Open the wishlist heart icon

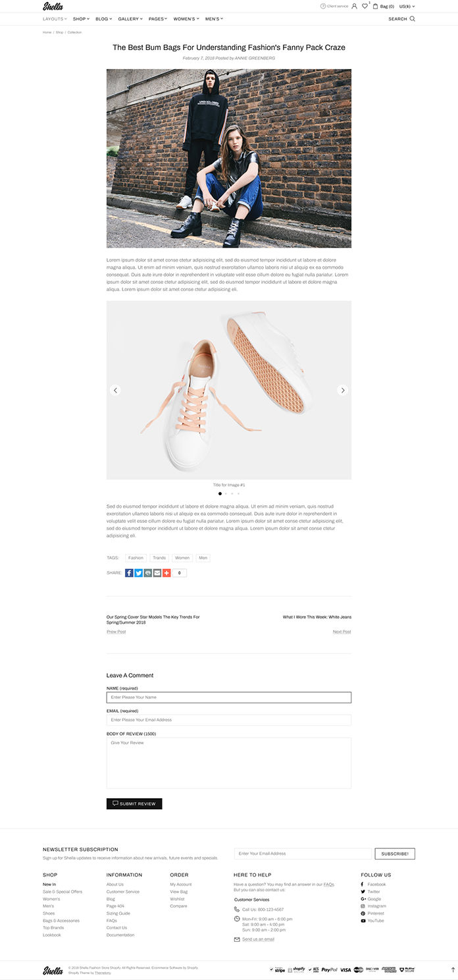[x=365, y=6]
